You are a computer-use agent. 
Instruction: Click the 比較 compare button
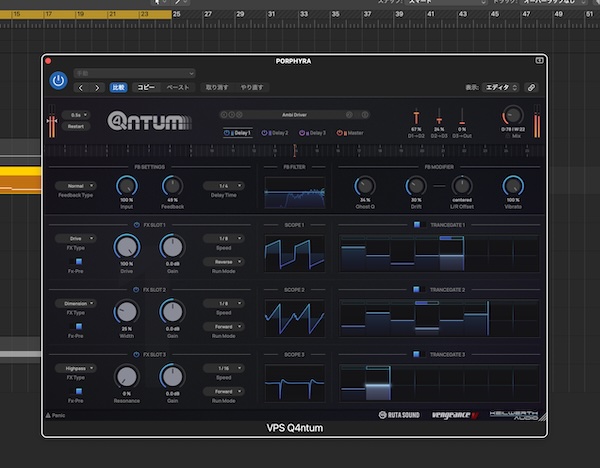point(118,88)
